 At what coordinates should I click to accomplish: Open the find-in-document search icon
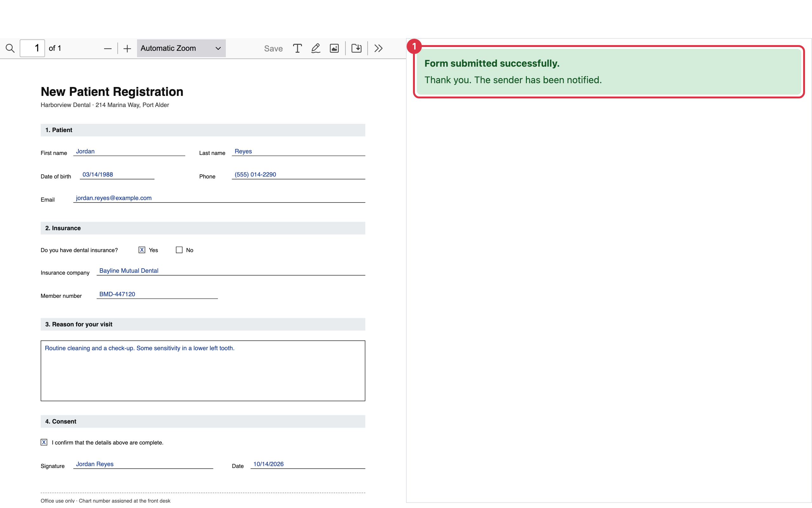pyautogui.click(x=10, y=48)
